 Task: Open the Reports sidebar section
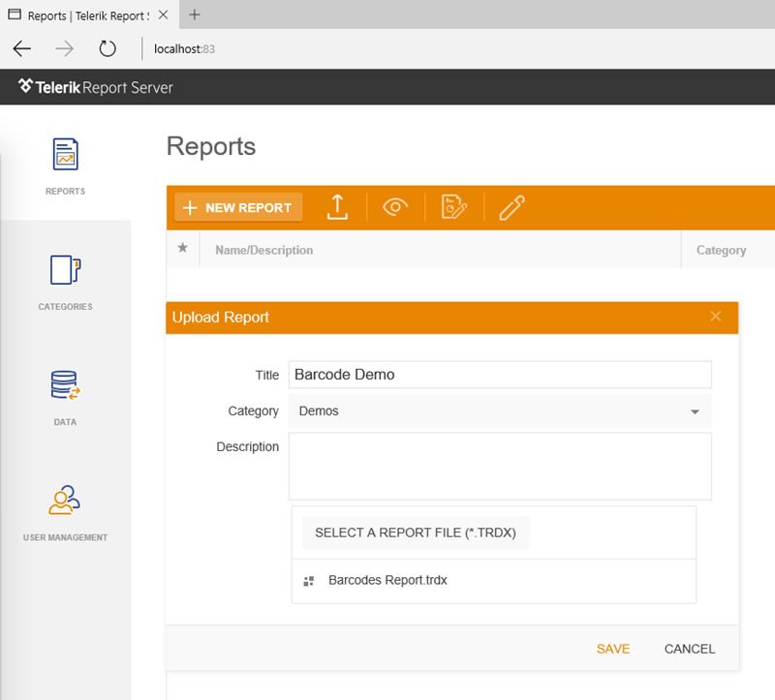tap(65, 167)
